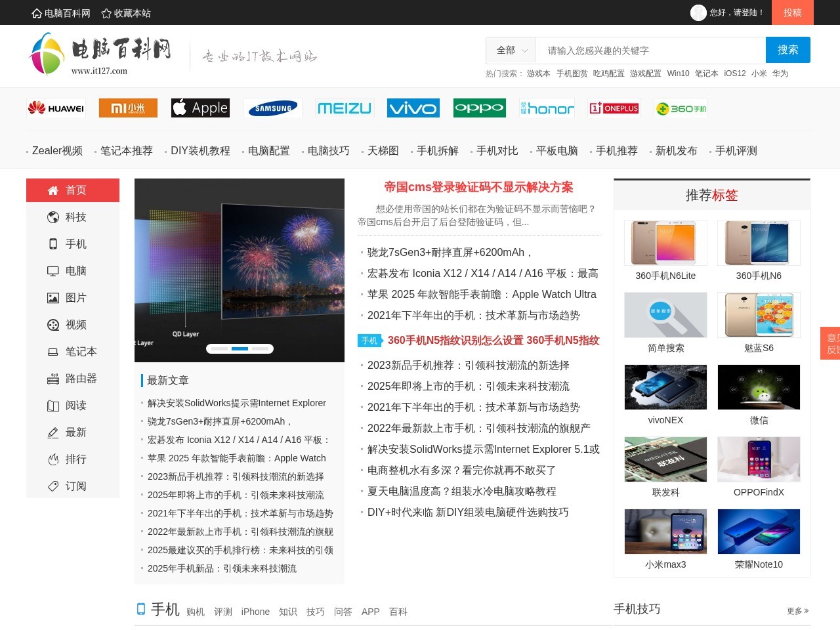Switch to the iPhone tab in 手机 section
The height and width of the screenshot is (630, 840).
coord(255,612)
